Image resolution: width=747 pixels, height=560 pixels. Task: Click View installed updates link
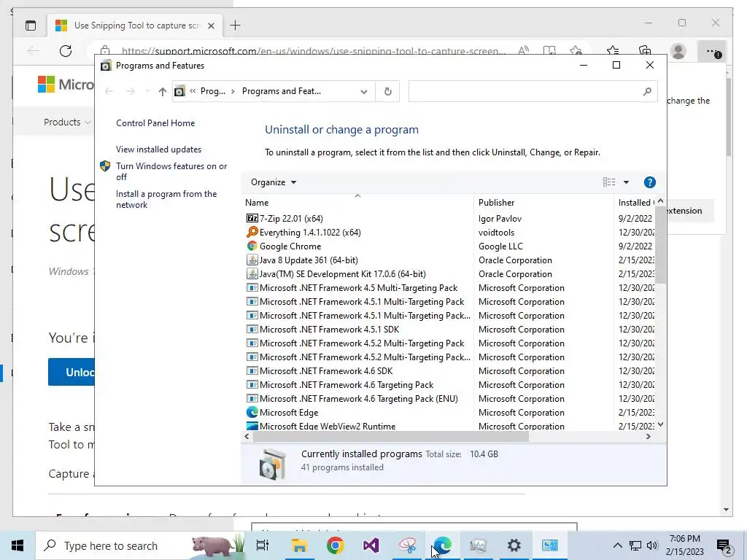point(158,149)
